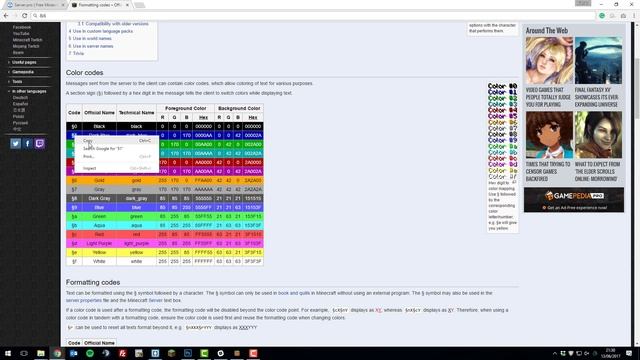Expand the Tools sidebar section
The height and width of the screenshot is (360, 640).
(17, 82)
